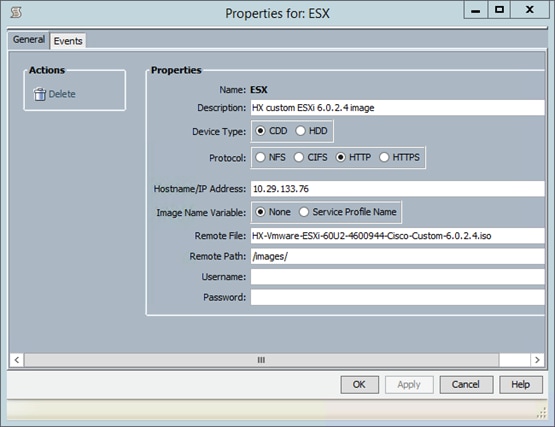Set Image Name Variable to Service Profile Name
Screen dimensions: 555x427
tap(304, 212)
